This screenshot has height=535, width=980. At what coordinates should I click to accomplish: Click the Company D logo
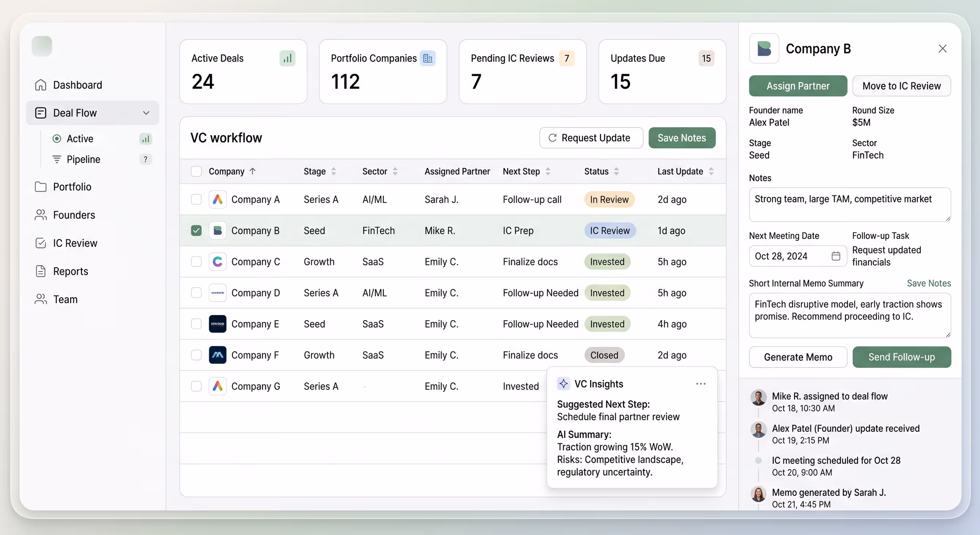pyautogui.click(x=218, y=293)
